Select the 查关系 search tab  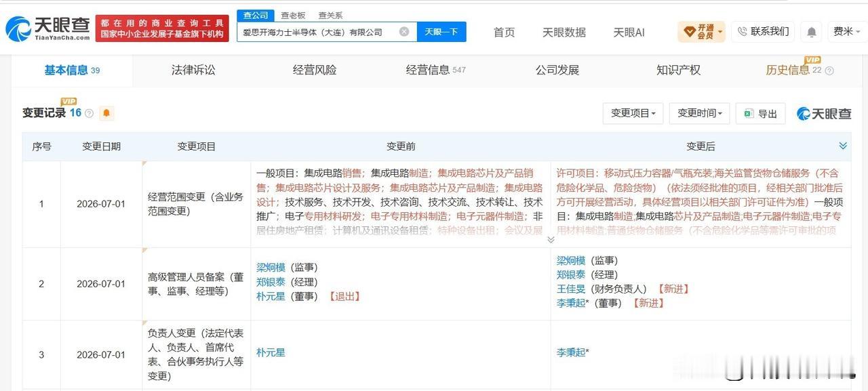330,16
